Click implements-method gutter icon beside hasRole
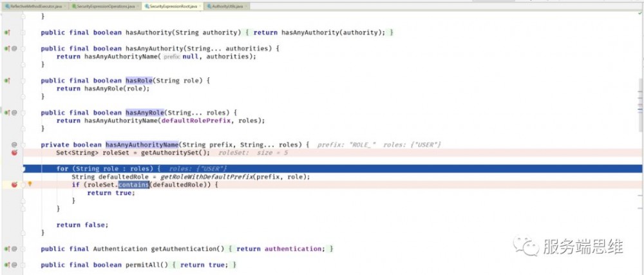The height and width of the screenshot is (275, 644). coord(6,81)
